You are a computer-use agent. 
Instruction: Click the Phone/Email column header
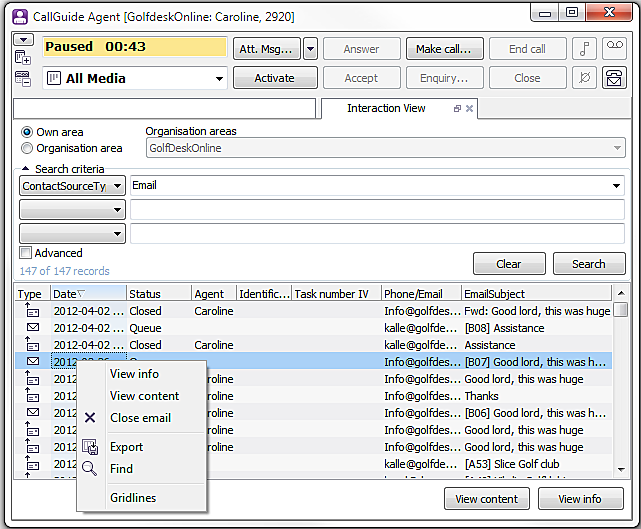421,294
